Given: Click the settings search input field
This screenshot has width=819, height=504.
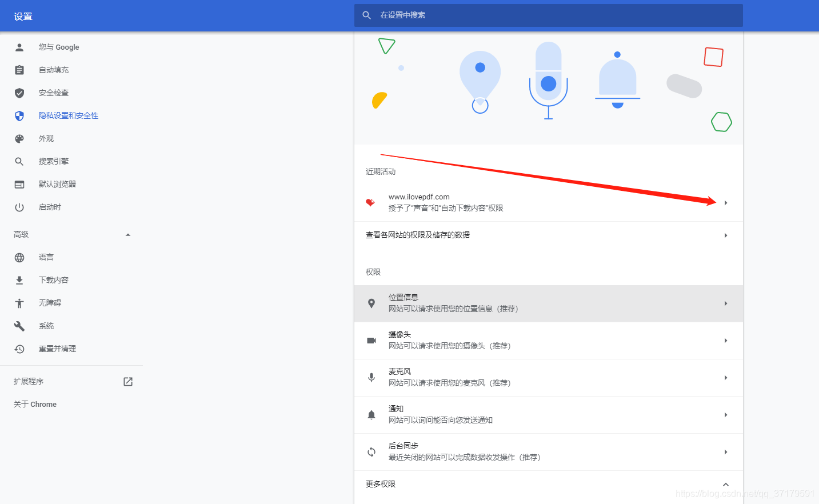Looking at the screenshot, I should tap(548, 15).
